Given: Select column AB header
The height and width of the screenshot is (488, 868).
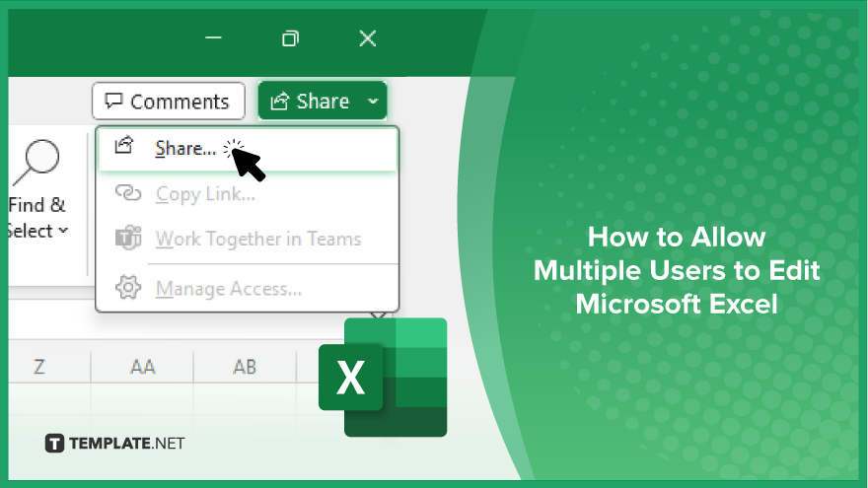Looking at the screenshot, I should click(x=245, y=367).
